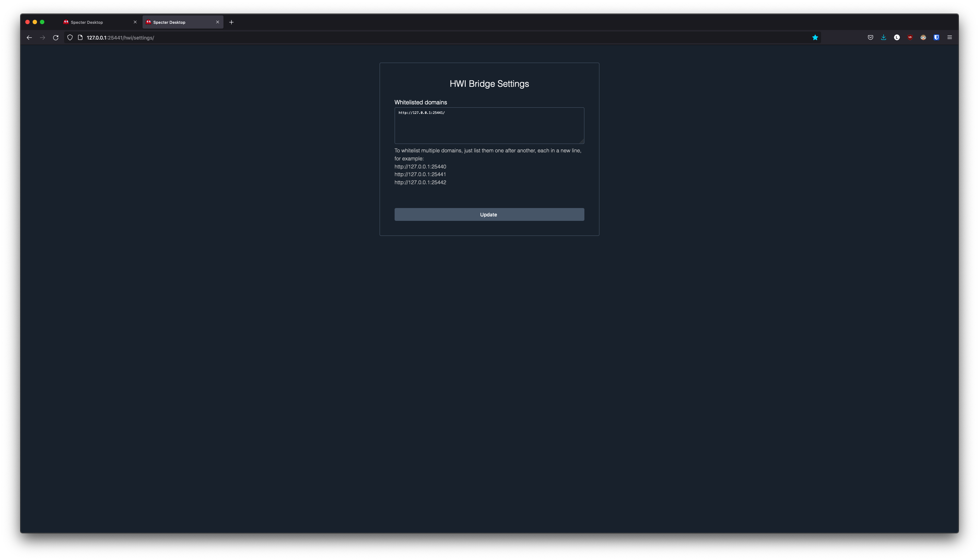The image size is (979, 560).
Task: Open the Firefox hamburger menu
Action: 949,38
